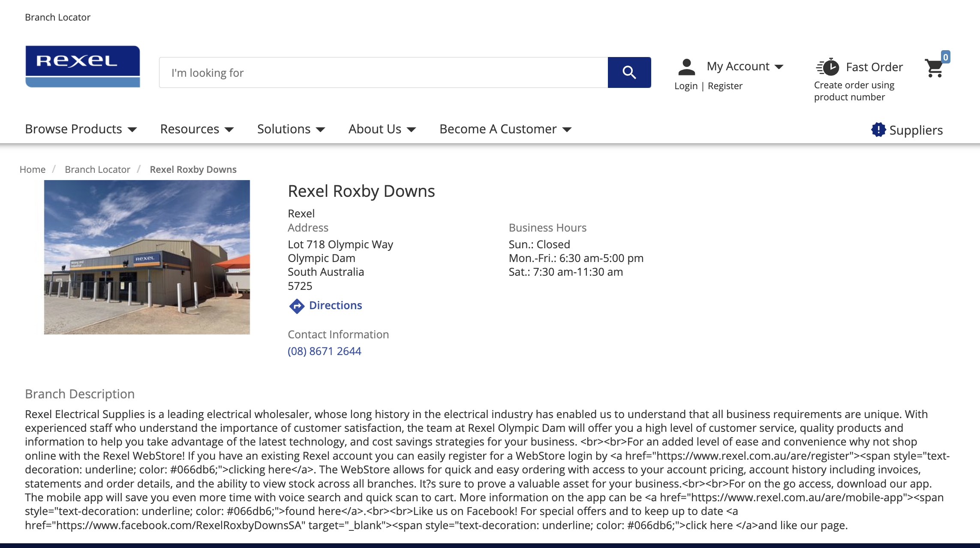The height and width of the screenshot is (548, 980).
Task: Click the postcode 5725
Action: [x=300, y=286]
